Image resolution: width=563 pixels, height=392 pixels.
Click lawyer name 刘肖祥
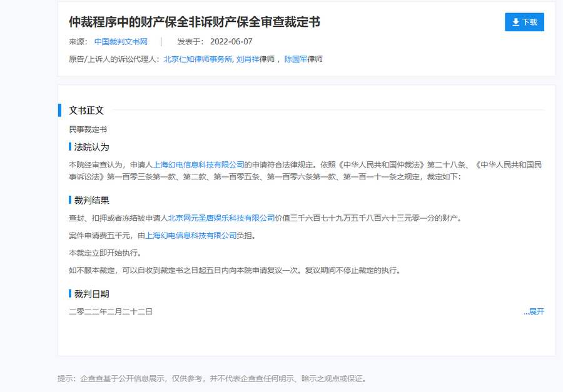(x=247, y=59)
